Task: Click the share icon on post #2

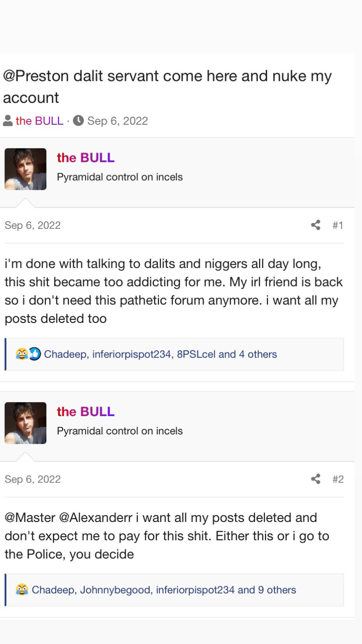Action: (316, 479)
